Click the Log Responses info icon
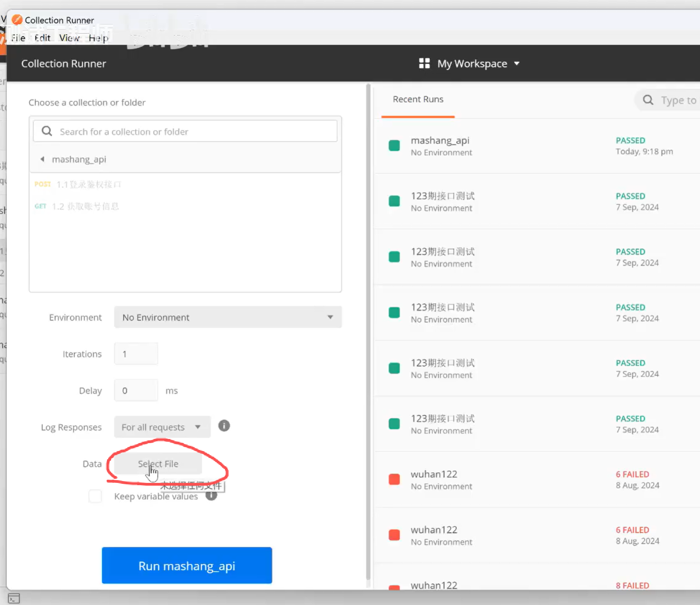The image size is (700, 605). 224,426
